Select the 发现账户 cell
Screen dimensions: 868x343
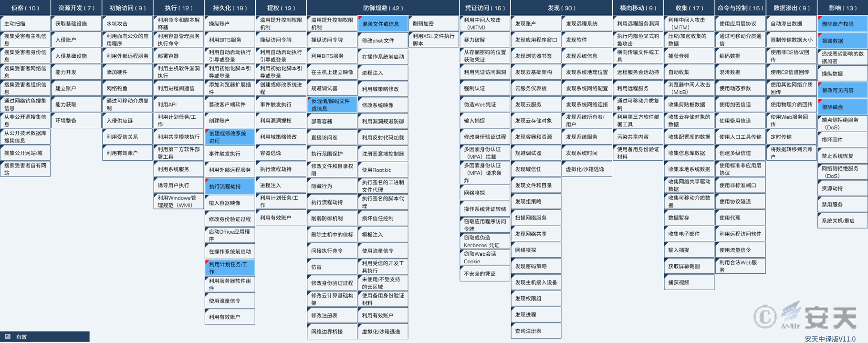pyautogui.click(x=536, y=23)
